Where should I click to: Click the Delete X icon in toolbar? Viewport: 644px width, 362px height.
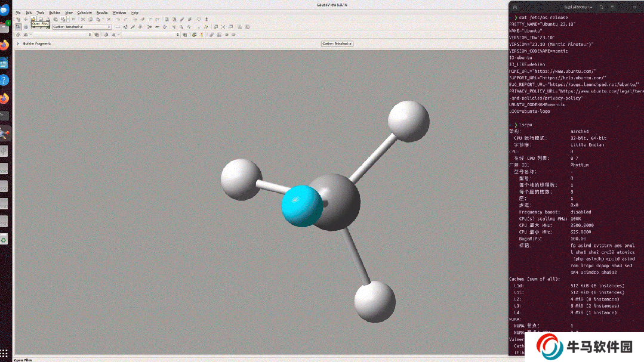109,19
